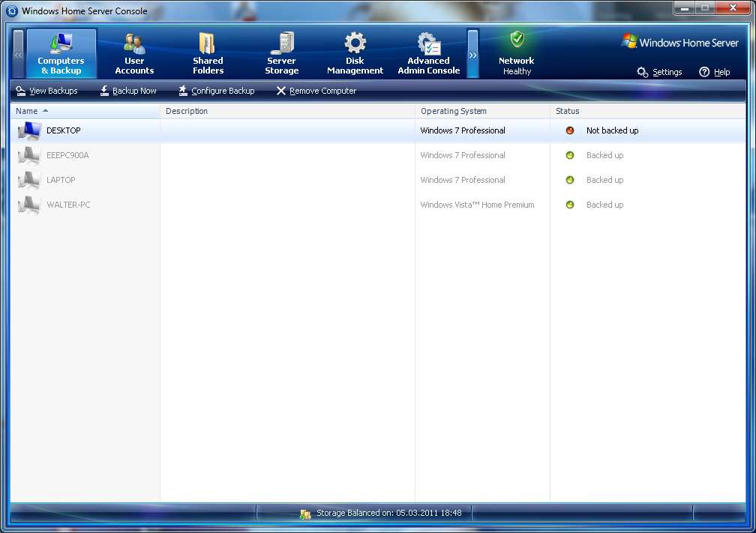
Task: Click the Backup Now toolbar icon
Action: [105, 91]
